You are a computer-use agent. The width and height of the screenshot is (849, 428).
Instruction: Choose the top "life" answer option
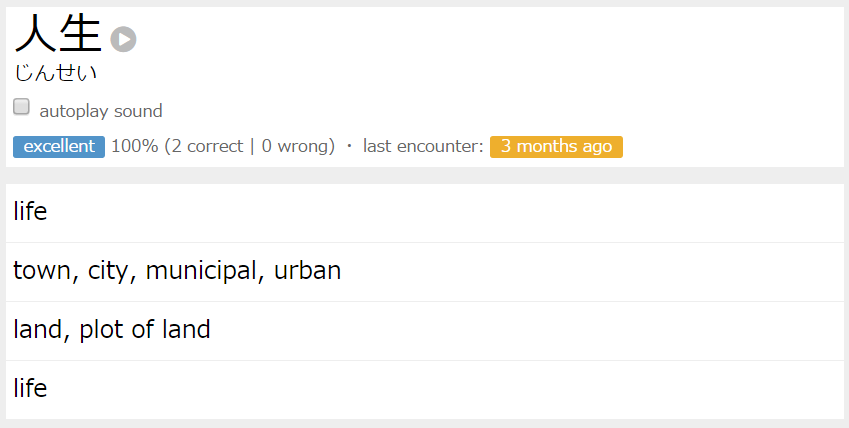pos(30,212)
